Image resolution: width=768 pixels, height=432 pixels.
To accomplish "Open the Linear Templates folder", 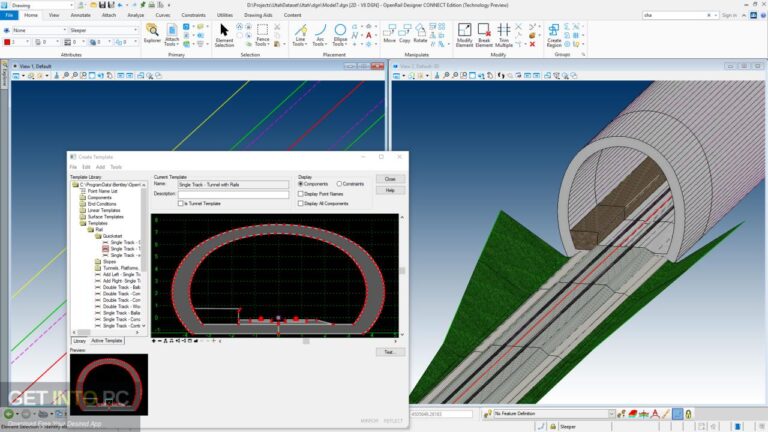I will pos(100,210).
